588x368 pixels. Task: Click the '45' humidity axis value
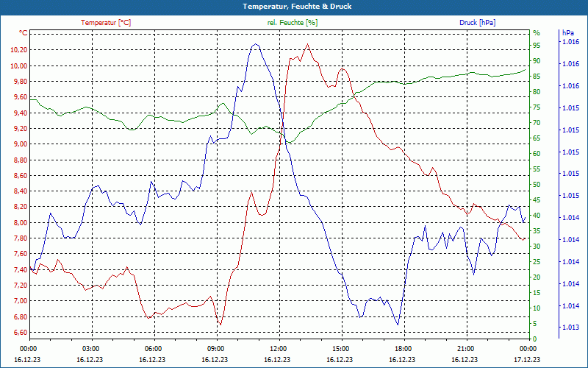coord(537,199)
